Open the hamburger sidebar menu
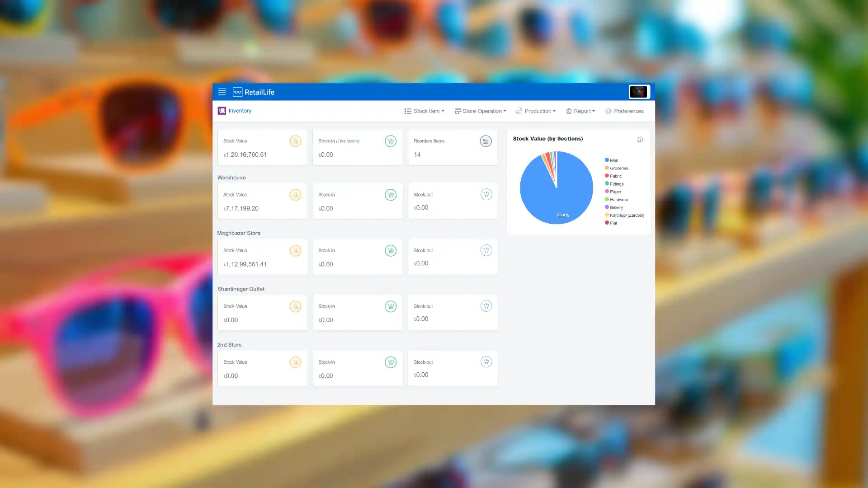The height and width of the screenshot is (488, 868). 222,92
